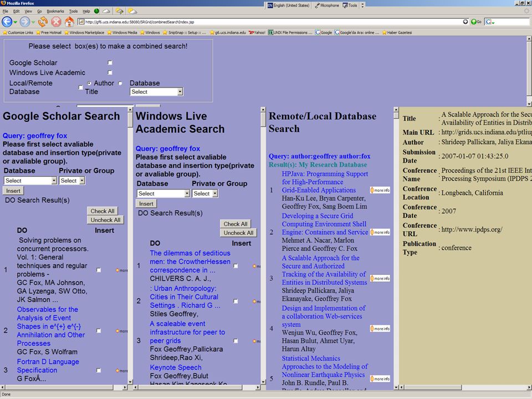Click the green circle icon in menu bar
532x399 pixels.
(96, 11)
